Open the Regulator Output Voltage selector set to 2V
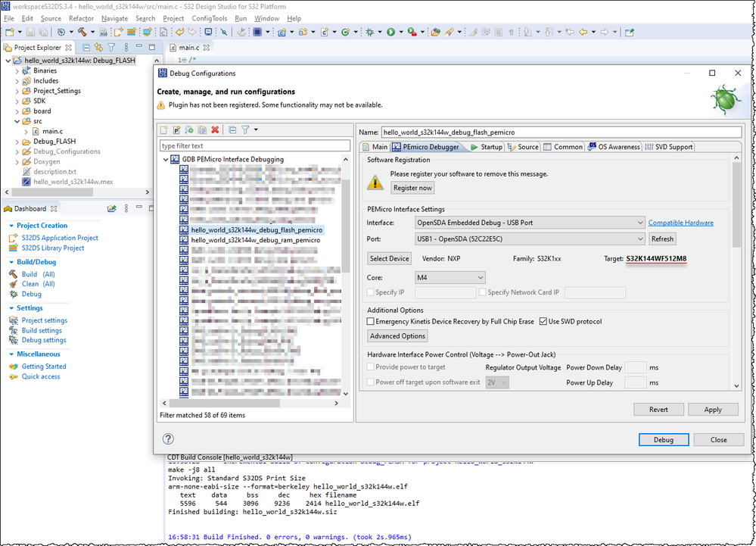This screenshot has height=546, width=756. (497, 382)
